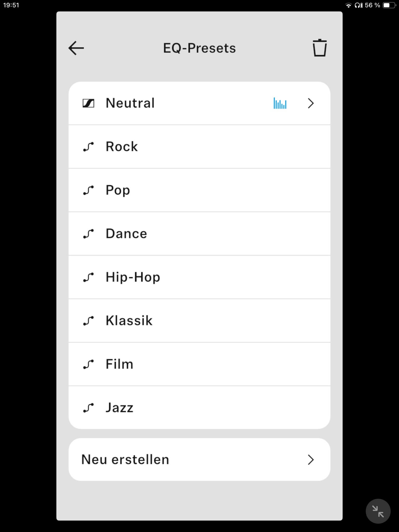Expand the Neu erstellen chevron

click(x=311, y=460)
